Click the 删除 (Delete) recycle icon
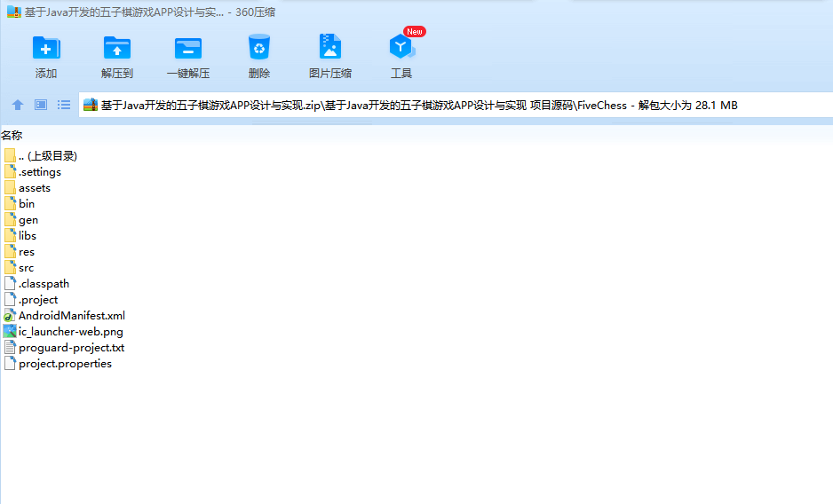833x504 pixels. tap(259, 47)
